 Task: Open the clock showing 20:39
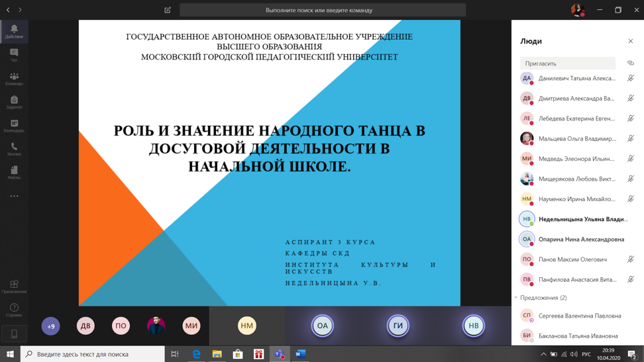(608, 354)
